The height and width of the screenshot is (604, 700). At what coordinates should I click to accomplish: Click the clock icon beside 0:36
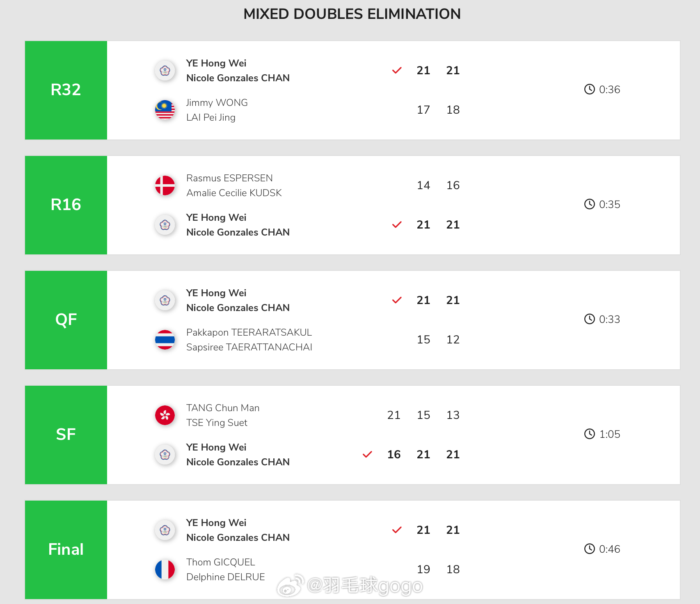click(589, 89)
